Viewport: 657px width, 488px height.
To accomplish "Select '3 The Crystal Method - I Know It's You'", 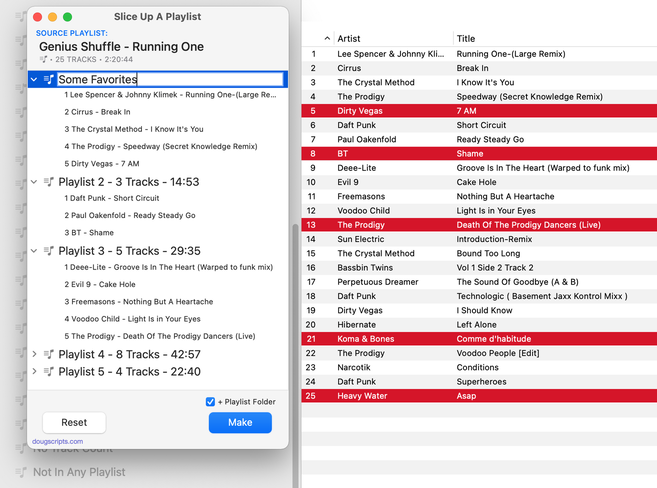I will coord(158,129).
